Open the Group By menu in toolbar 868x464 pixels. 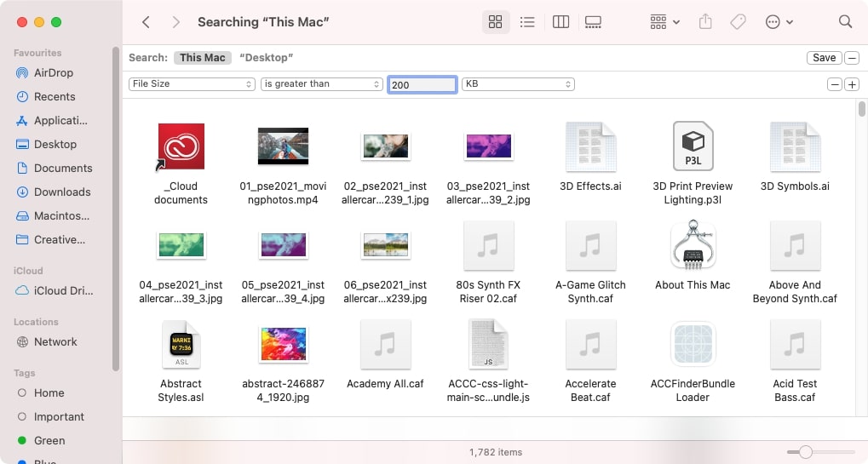coord(664,22)
